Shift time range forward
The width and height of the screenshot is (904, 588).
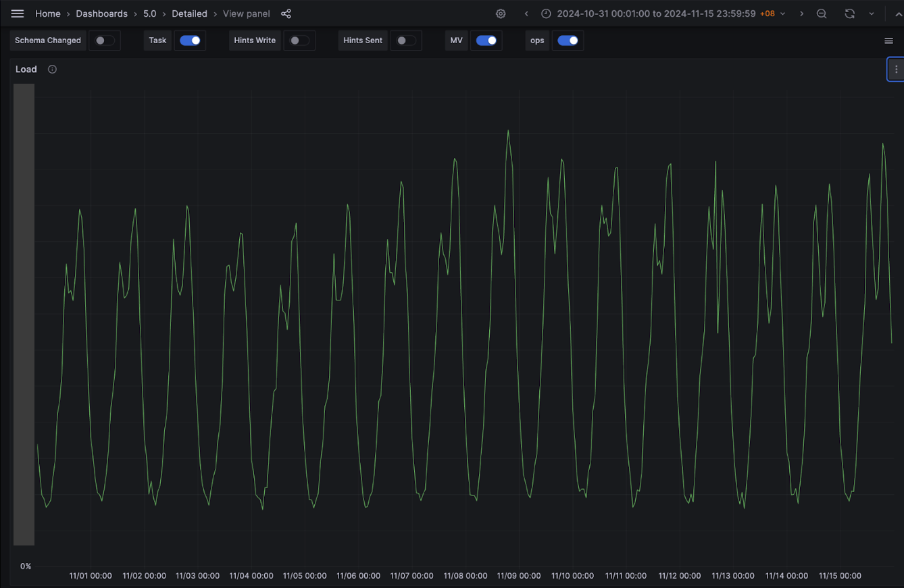pos(801,14)
